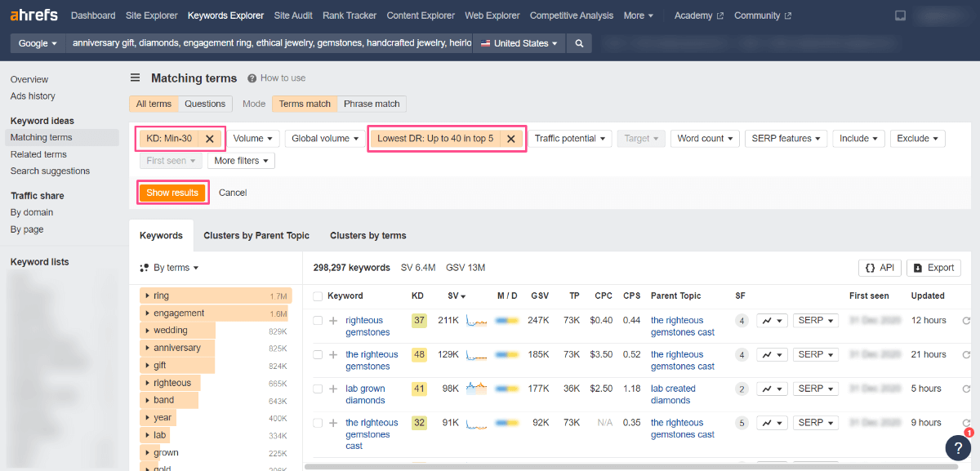Open More filters dropdown
This screenshot has height=471, width=980.
[241, 161]
